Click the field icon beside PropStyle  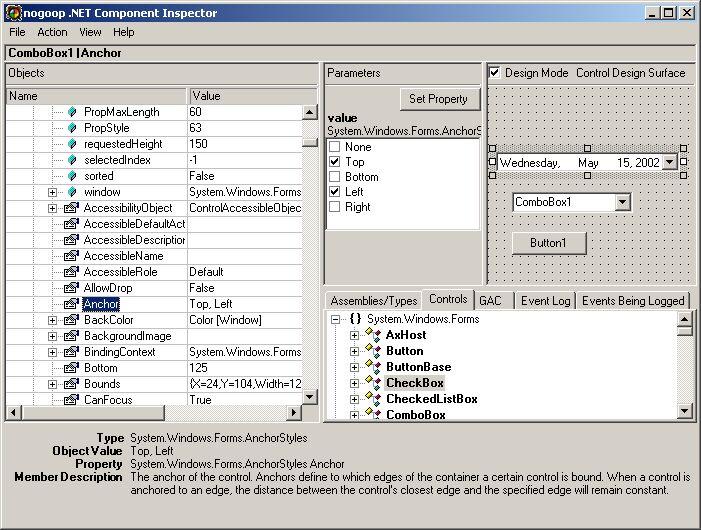[72, 128]
